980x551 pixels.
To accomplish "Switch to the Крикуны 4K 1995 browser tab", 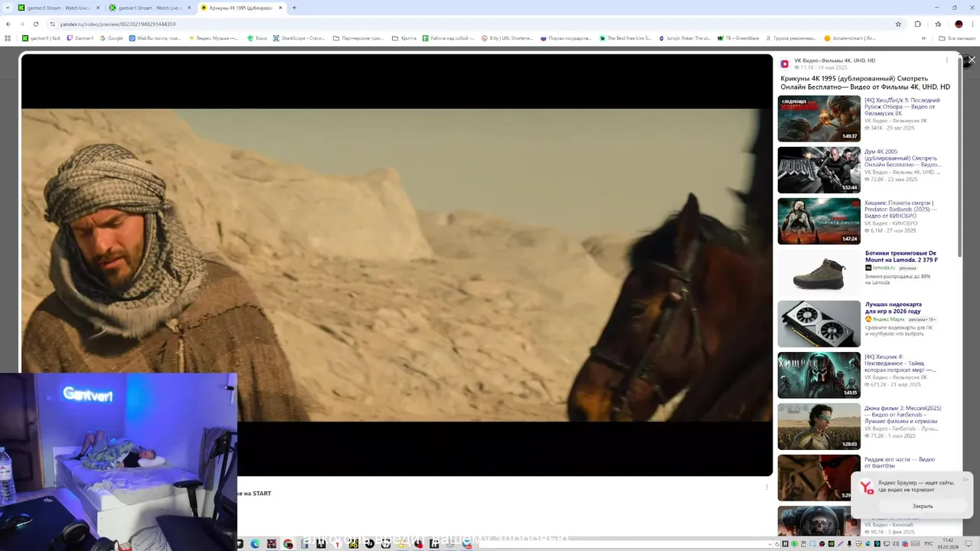I will 242,8.
